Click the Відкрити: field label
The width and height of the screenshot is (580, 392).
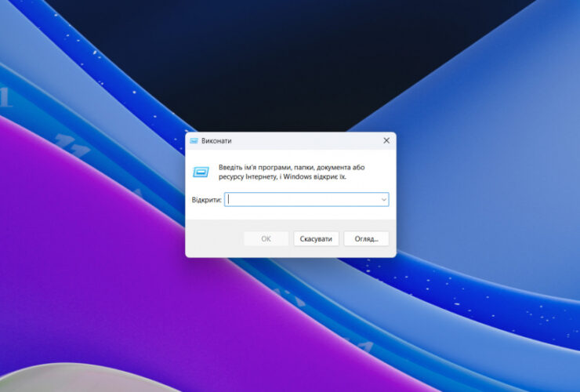tap(206, 200)
